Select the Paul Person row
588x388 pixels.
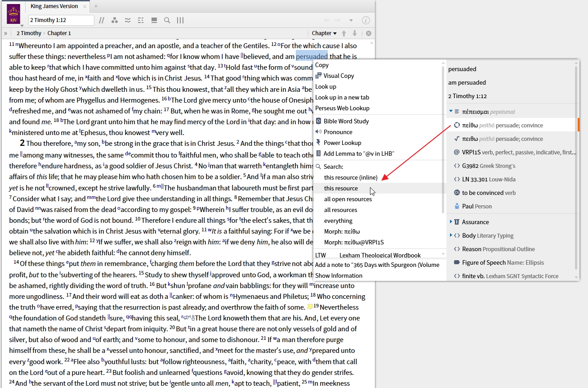point(511,206)
